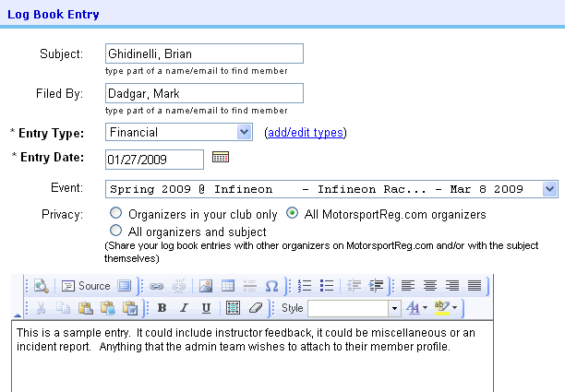Toggle bold formatting
The image size is (565, 392).
(x=162, y=308)
